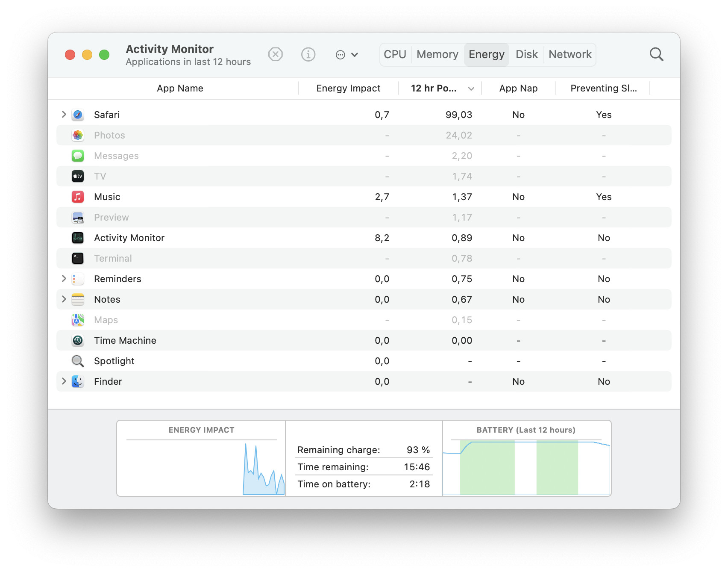Image resolution: width=728 pixels, height=572 pixels.
Task: Expand the Notes process group
Action: coord(64,299)
